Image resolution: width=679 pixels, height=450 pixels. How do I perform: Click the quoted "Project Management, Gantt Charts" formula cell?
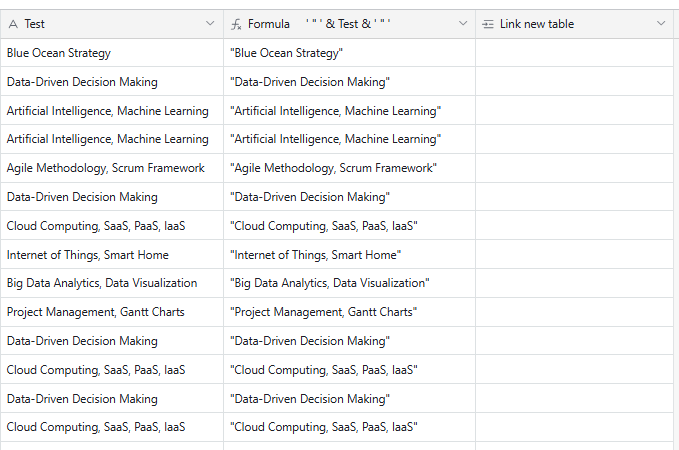pyautogui.click(x=349, y=312)
